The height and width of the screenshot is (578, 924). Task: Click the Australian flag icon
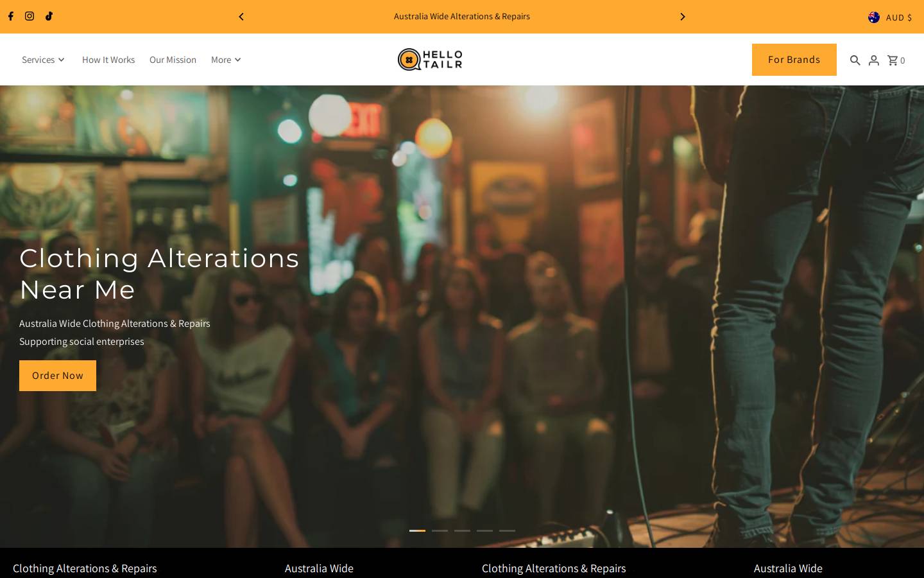(874, 17)
